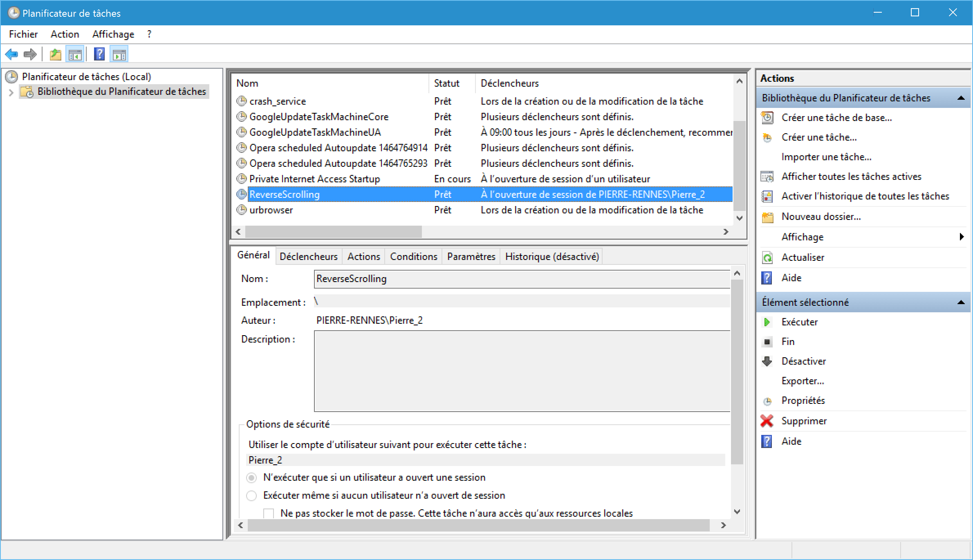The height and width of the screenshot is (560, 973).
Task: Click the GoogleUpdateTaskMachineCore clock icon
Action: (x=242, y=116)
